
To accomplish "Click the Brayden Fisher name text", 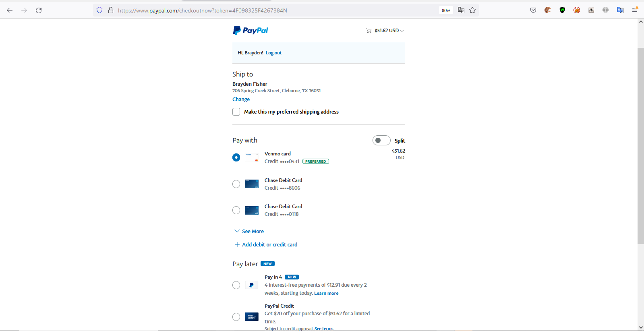I will tap(250, 84).
